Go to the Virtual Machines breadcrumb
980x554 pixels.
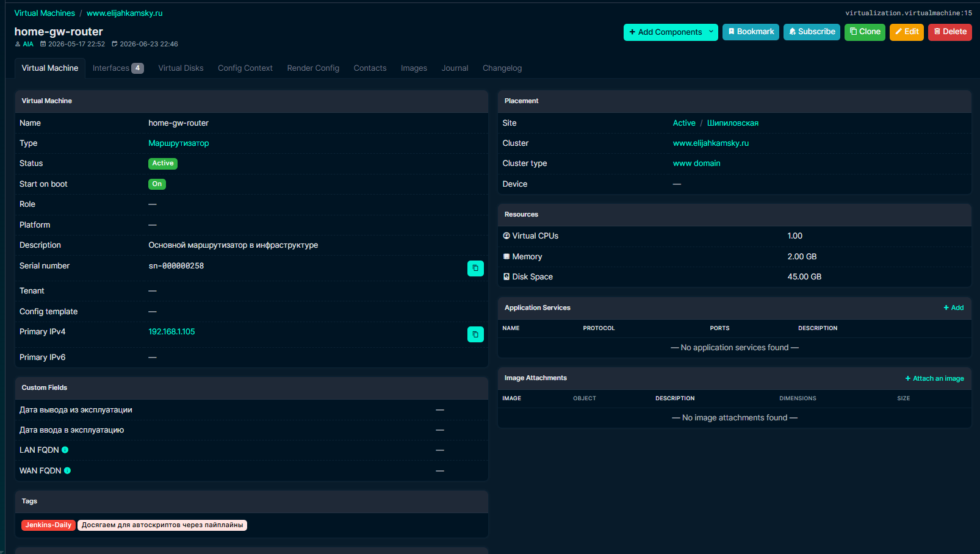[x=45, y=13]
